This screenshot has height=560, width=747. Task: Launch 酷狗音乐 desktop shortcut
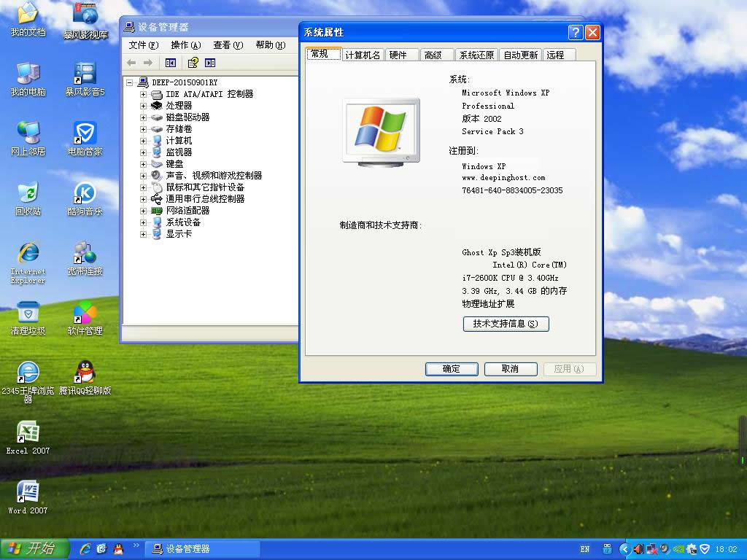point(85,198)
